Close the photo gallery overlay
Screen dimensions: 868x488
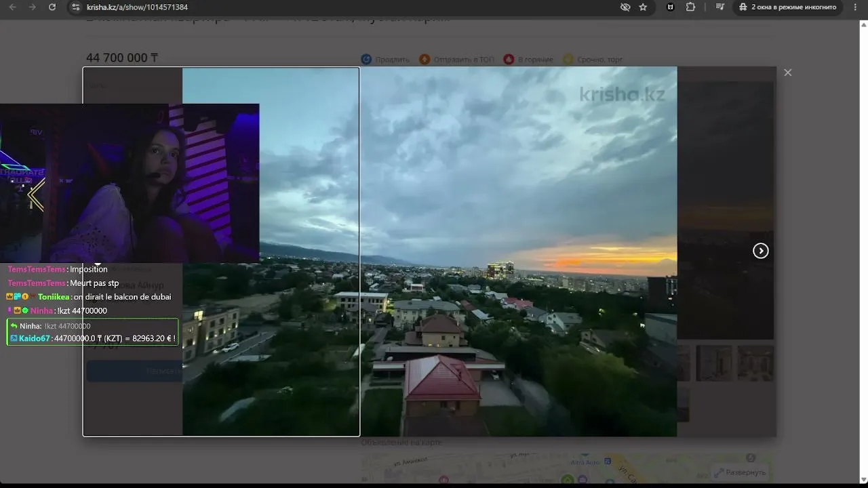click(787, 73)
